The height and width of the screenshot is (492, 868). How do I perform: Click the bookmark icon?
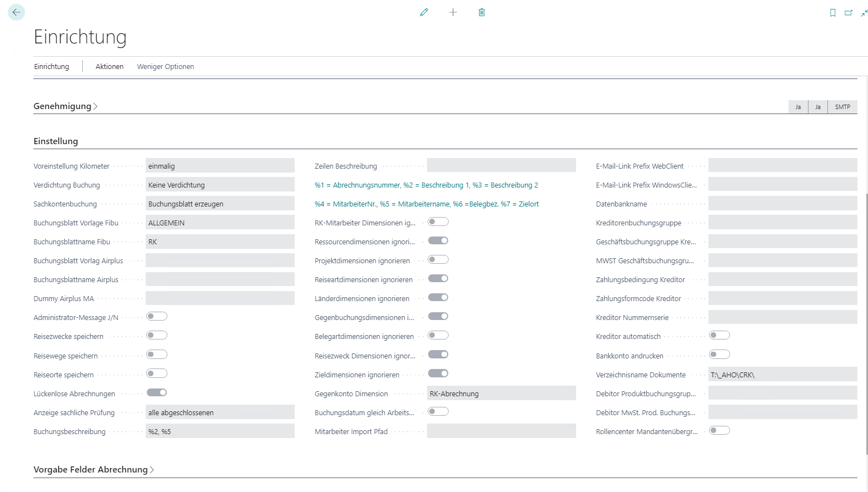832,13
